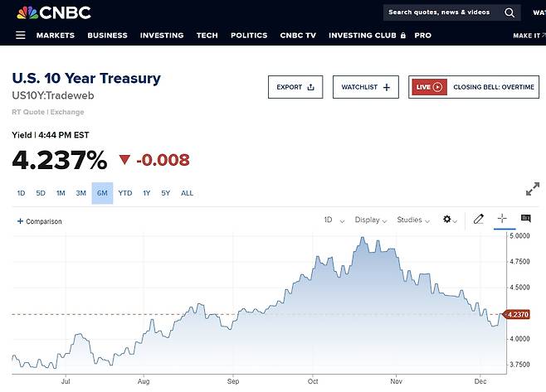Open the chart comments icon
This screenshot has height=392, width=546.
[x=525, y=219]
